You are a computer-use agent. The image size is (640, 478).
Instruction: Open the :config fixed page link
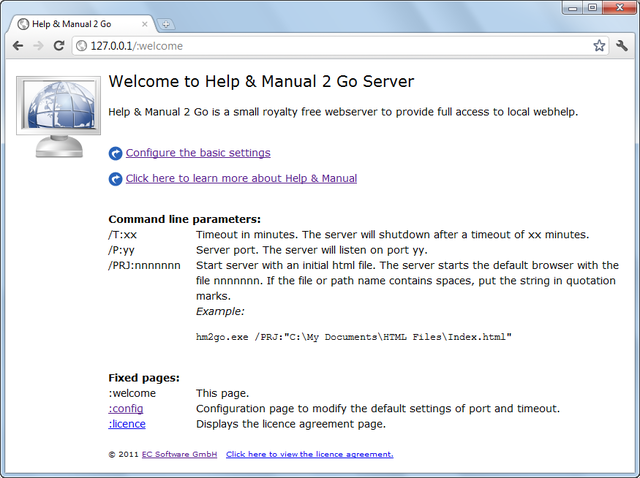pos(126,409)
